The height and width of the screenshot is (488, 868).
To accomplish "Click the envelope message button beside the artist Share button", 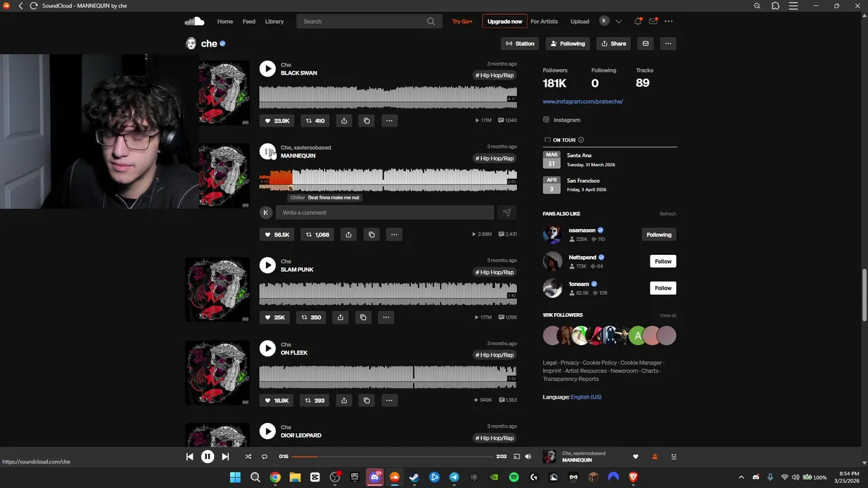I will (x=646, y=43).
